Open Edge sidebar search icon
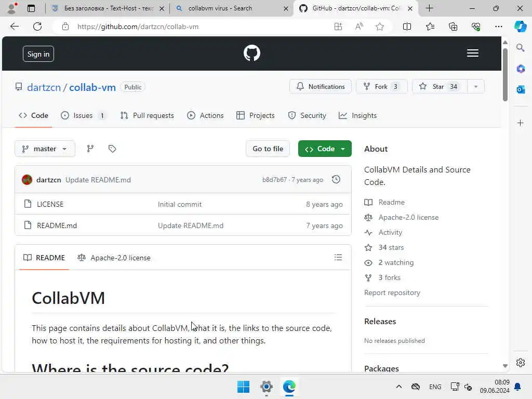Viewport: 532px width, 399px height. point(520,47)
